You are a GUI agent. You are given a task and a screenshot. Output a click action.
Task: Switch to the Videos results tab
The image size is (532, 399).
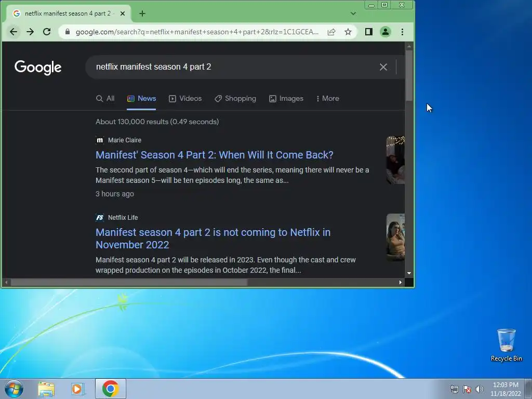[185, 98]
